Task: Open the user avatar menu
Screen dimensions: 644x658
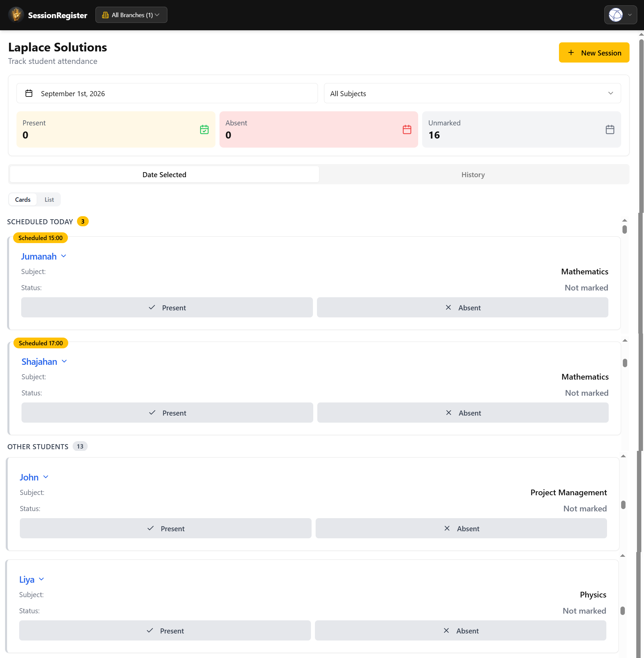Action: 620,15
